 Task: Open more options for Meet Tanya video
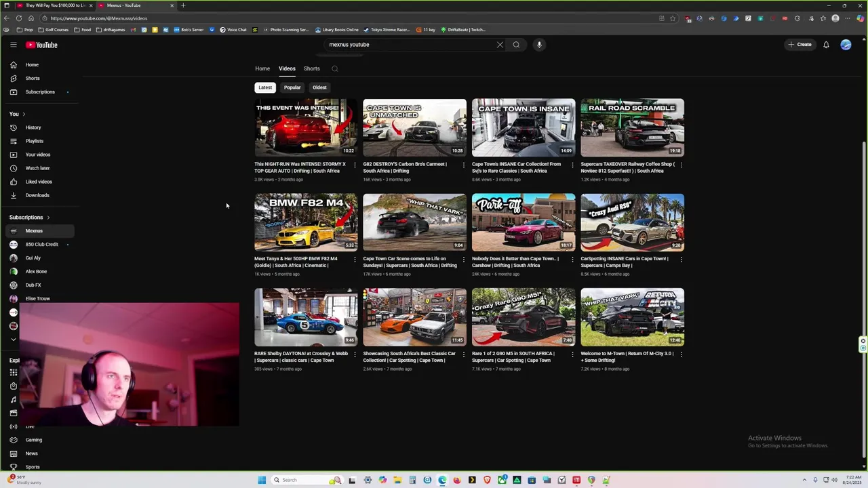[355, 260]
